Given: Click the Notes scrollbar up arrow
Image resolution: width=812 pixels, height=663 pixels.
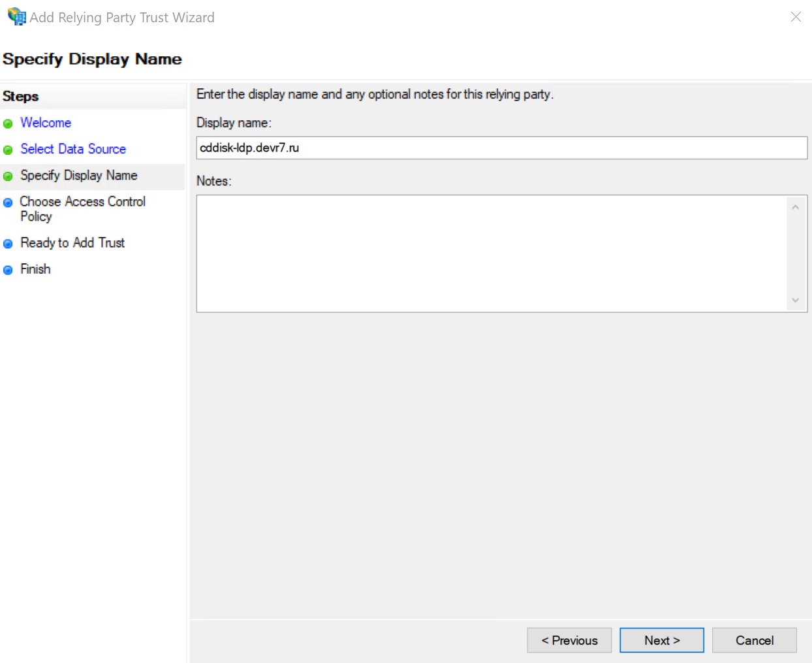Looking at the screenshot, I should click(x=795, y=207).
